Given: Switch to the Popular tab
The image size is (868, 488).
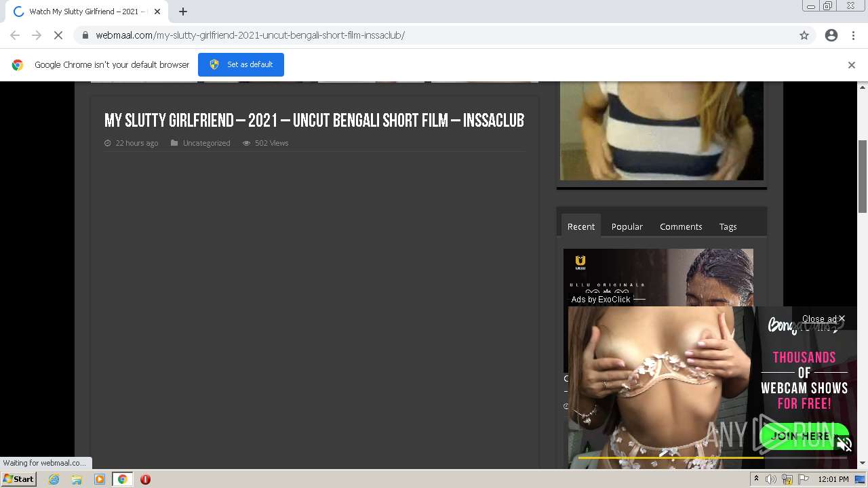Looking at the screenshot, I should [x=627, y=226].
